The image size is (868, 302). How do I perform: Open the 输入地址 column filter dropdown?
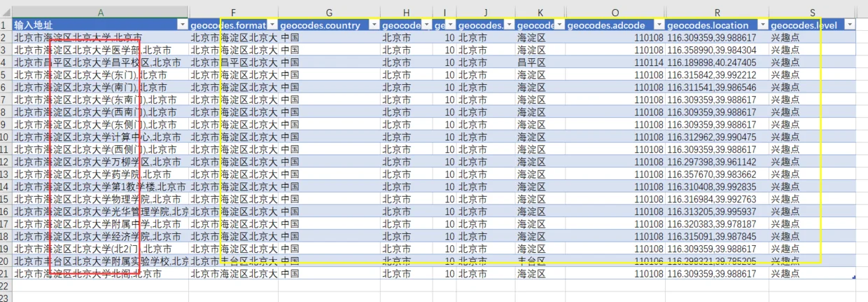(183, 25)
